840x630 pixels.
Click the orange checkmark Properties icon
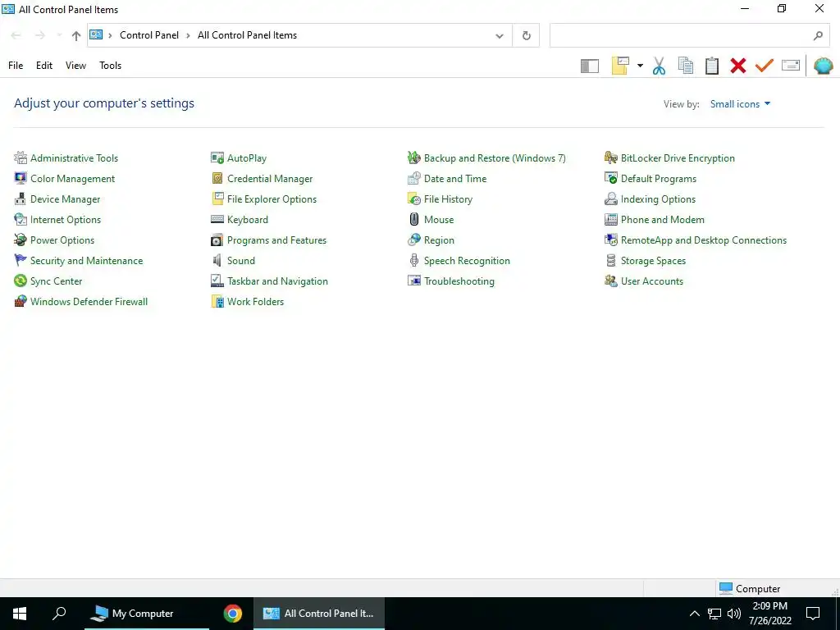click(765, 66)
